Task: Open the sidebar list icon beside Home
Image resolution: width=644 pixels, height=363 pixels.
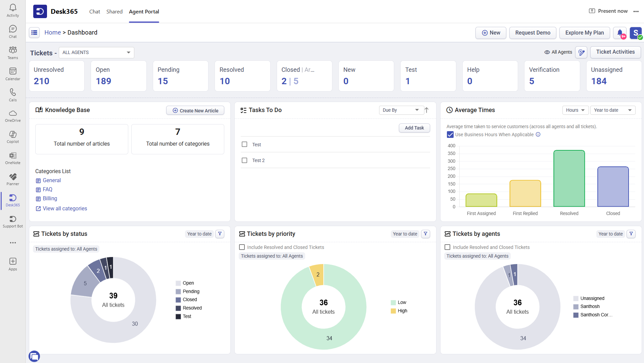Action: coord(34,32)
